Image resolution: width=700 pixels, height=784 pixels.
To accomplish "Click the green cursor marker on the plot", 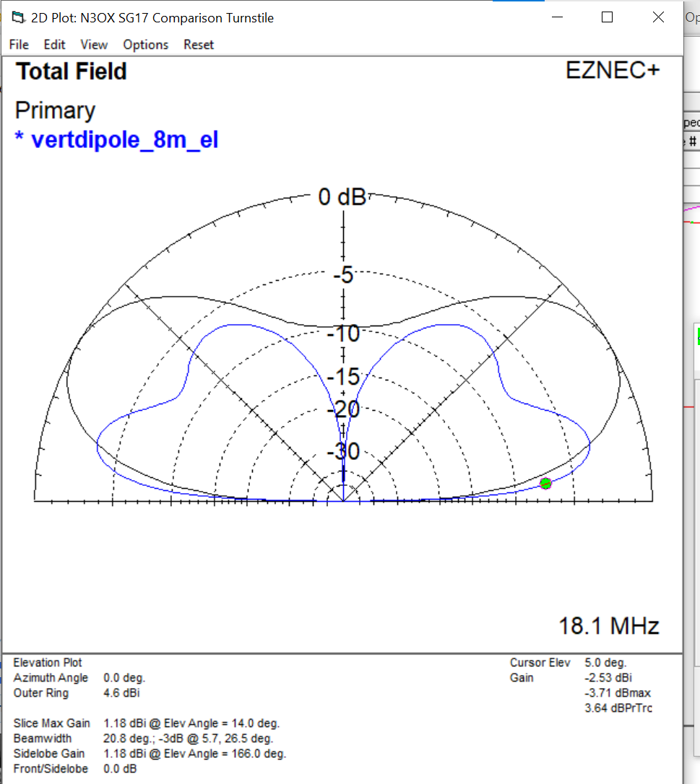I will coord(546,483).
